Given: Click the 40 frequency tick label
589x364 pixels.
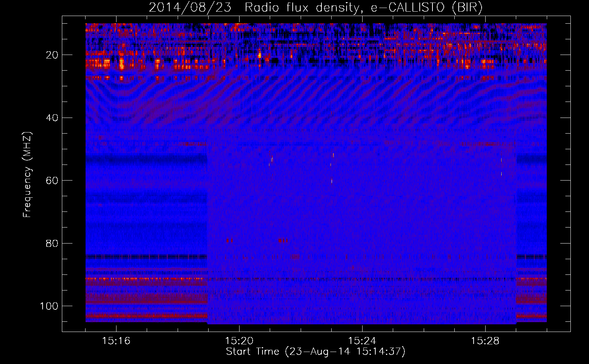Looking at the screenshot, I should click(x=52, y=118).
